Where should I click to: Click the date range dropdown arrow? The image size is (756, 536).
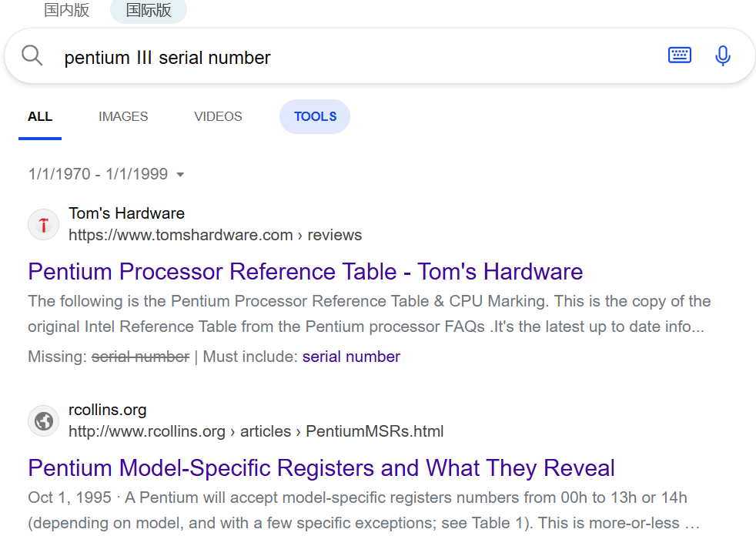click(180, 175)
